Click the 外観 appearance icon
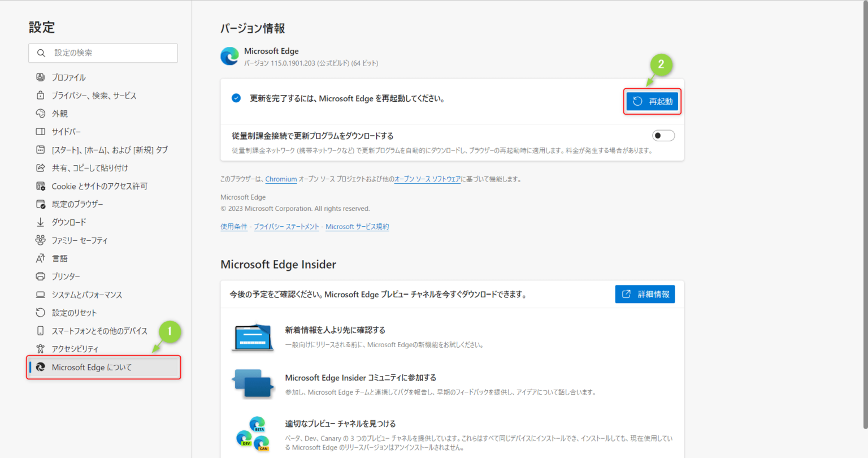868x458 pixels. 40,113
